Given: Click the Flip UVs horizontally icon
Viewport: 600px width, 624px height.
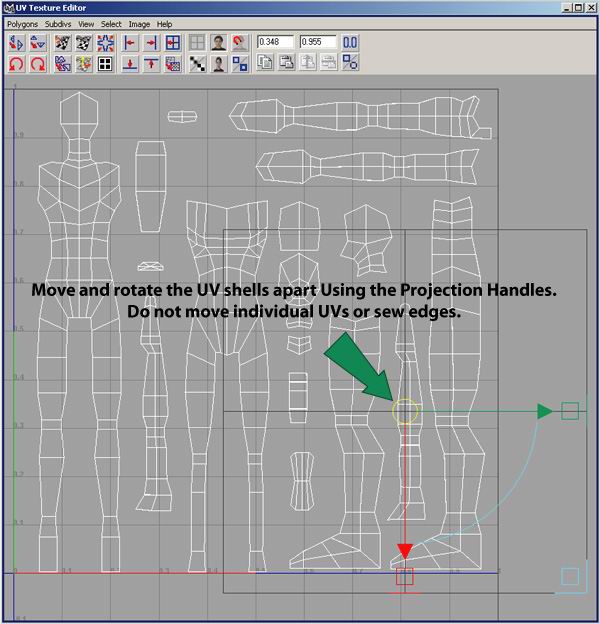Looking at the screenshot, I should click(16, 43).
